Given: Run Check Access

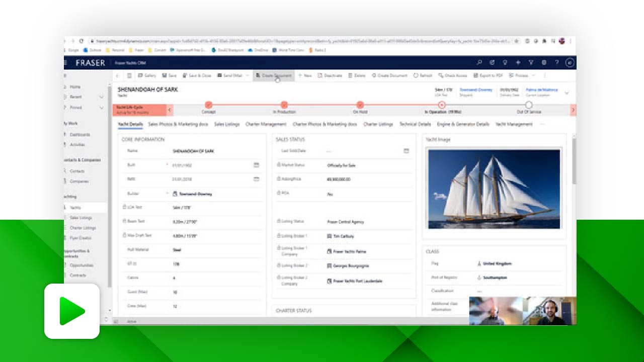Looking at the screenshot, I should (452, 75).
